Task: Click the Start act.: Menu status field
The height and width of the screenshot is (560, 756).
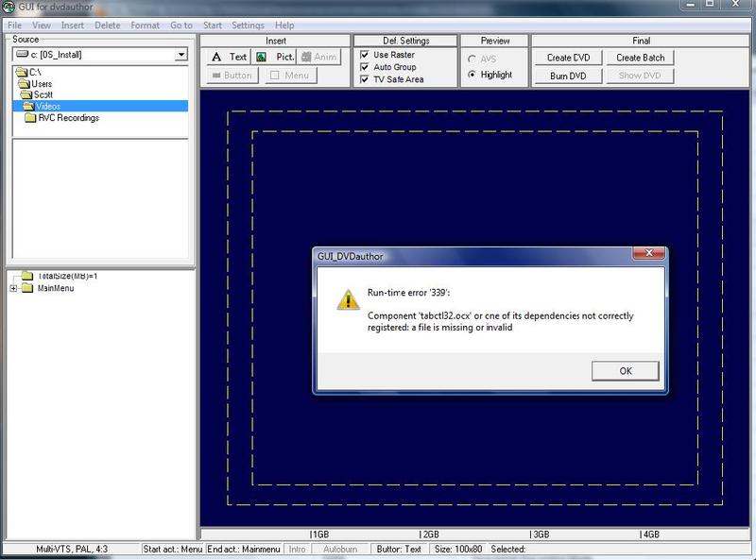Action: pyautogui.click(x=173, y=549)
